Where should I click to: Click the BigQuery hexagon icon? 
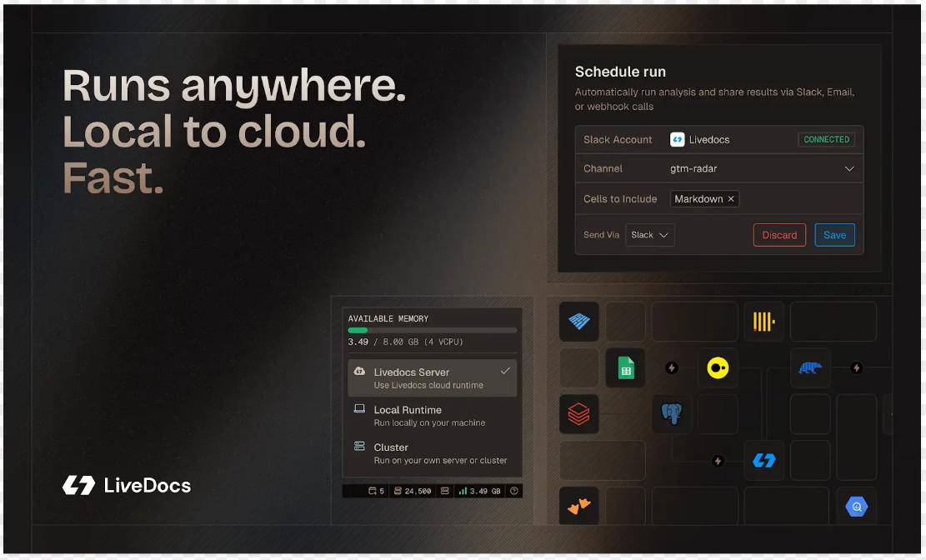point(856,507)
